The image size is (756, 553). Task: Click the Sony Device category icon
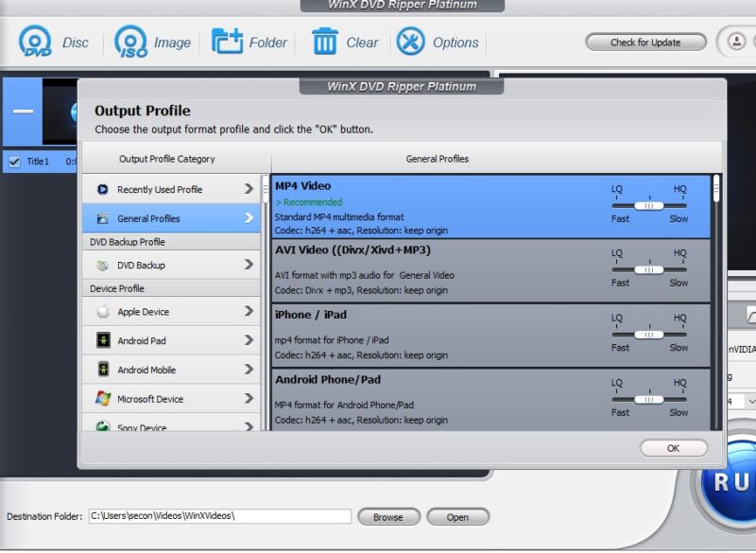(x=102, y=428)
